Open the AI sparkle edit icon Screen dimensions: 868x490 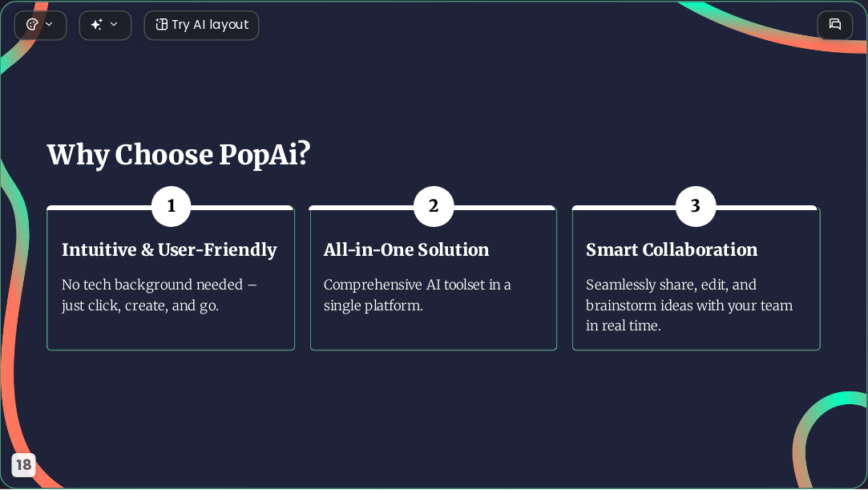(97, 24)
